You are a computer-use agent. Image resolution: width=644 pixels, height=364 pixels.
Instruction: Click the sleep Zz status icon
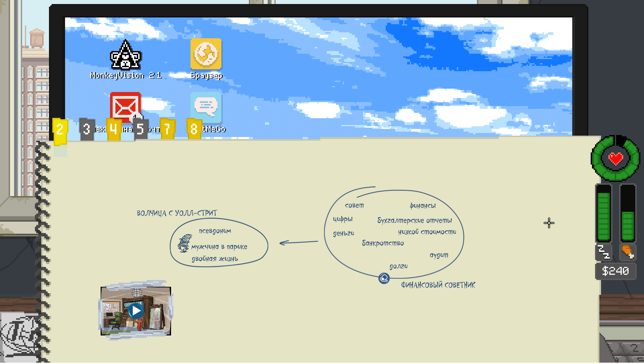(603, 252)
